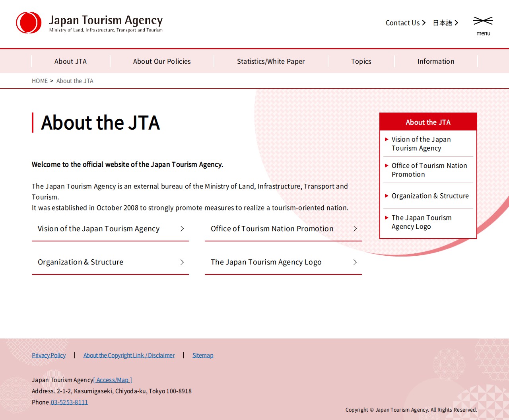Click the Japan Tourism Agency header title text
Image resolution: width=509 pixels, height=420 pixels.
click(x=106, y=20)
